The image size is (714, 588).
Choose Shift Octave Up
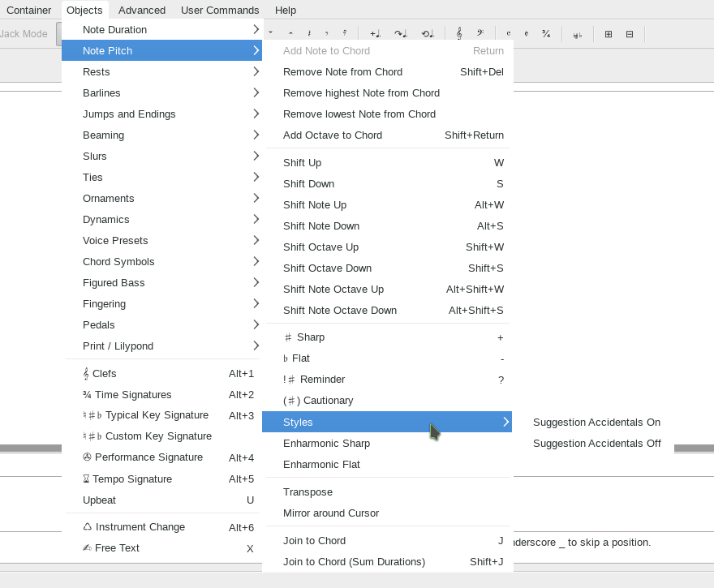click(x=387, y=247)
